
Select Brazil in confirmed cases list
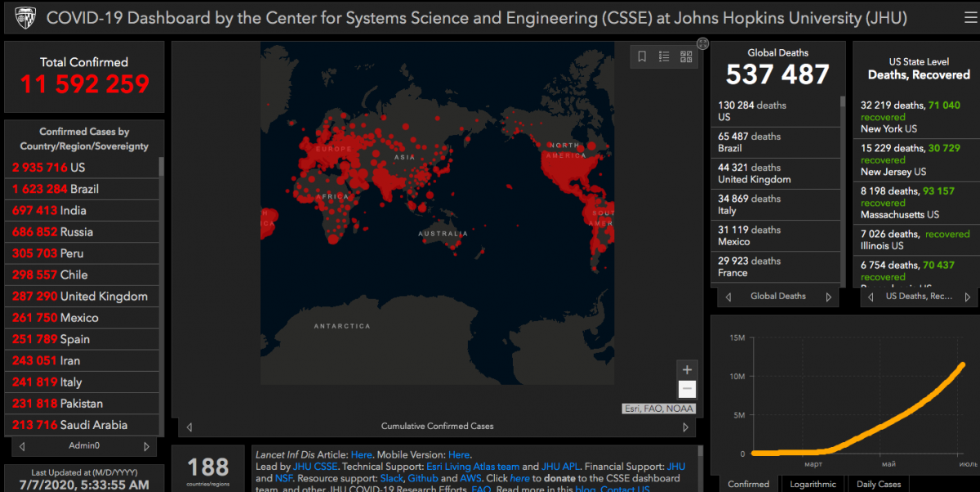(x=82, y=189)
